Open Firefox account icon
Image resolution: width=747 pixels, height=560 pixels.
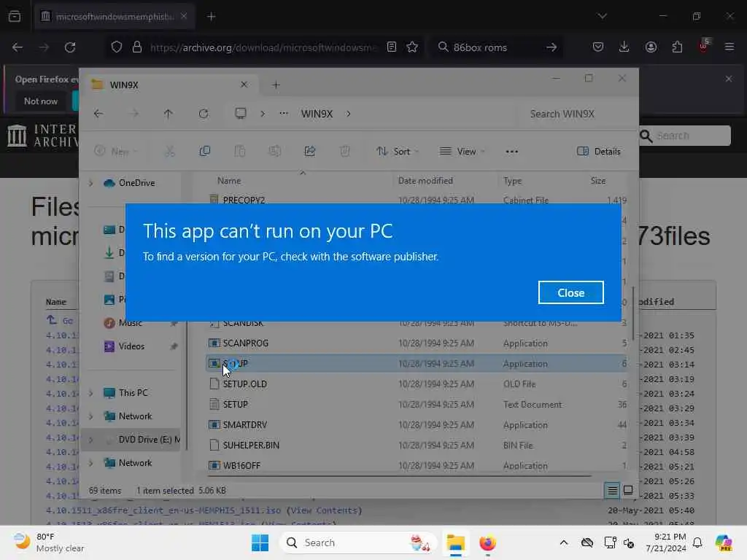coord(651,47)
